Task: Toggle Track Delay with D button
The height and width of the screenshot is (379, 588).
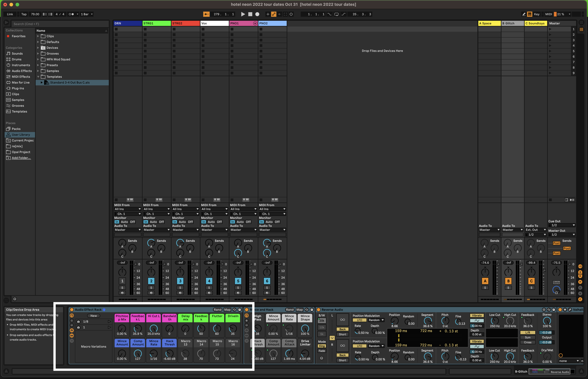Action: (580, 287)
